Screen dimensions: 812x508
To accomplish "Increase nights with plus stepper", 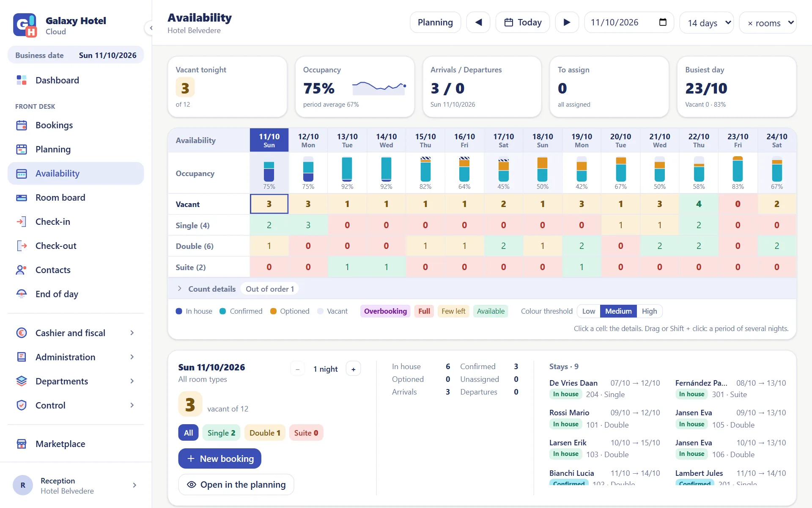I will (x=353, y=369).
